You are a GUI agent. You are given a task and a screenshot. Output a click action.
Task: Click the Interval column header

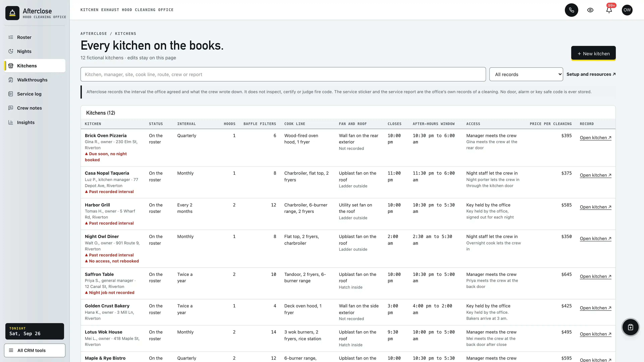click(186, 124)
